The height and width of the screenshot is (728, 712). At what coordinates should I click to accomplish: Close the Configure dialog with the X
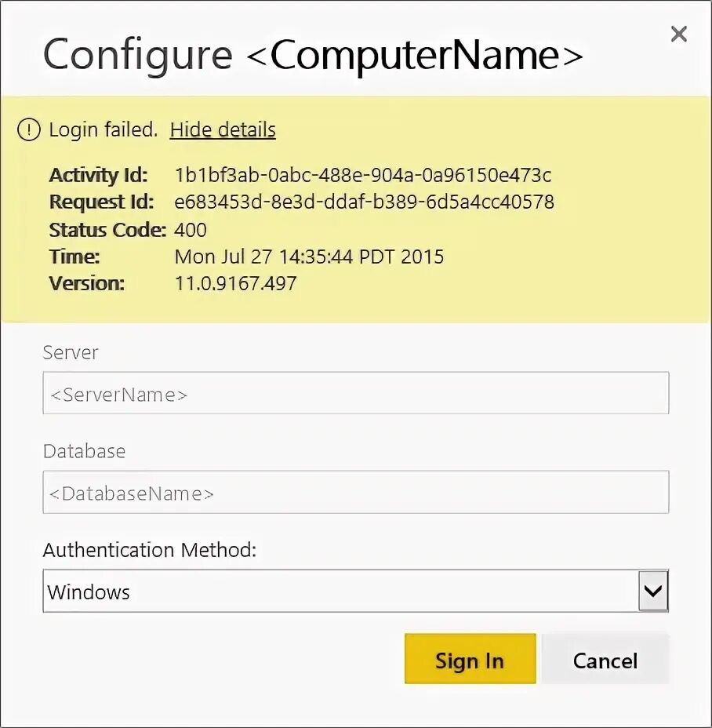(678, 34)
